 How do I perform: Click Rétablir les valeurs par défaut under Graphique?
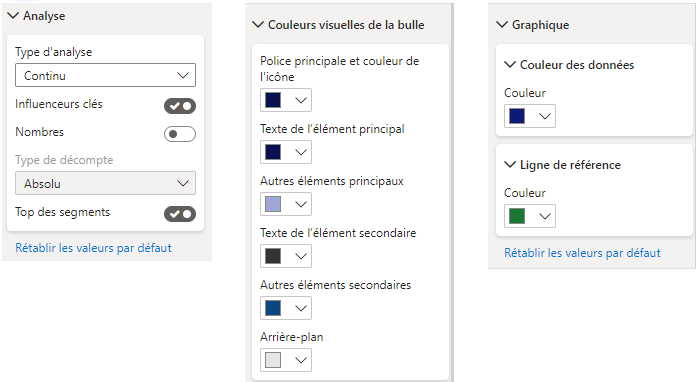[582, 253]
